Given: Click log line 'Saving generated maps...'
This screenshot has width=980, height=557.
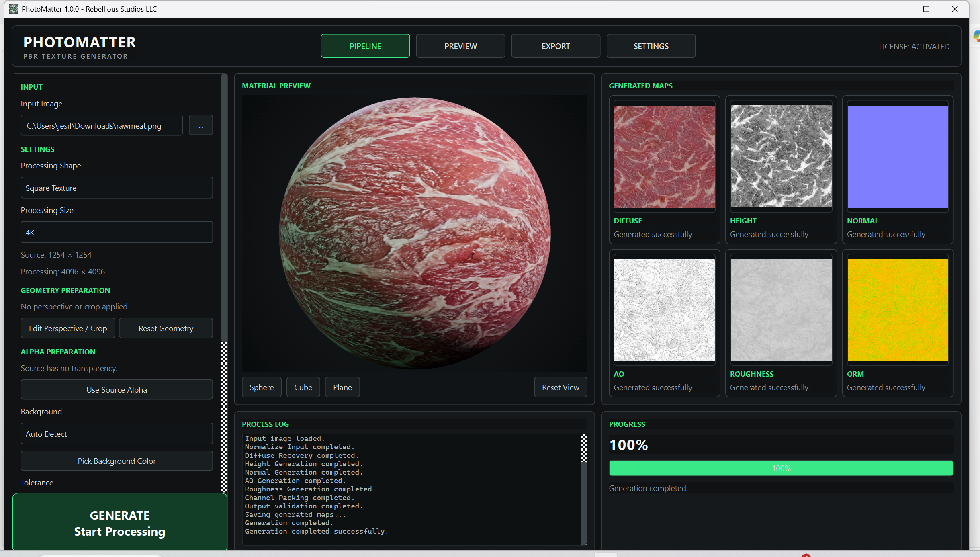Looking at the screenshot, I should click(x=295, y=514).
